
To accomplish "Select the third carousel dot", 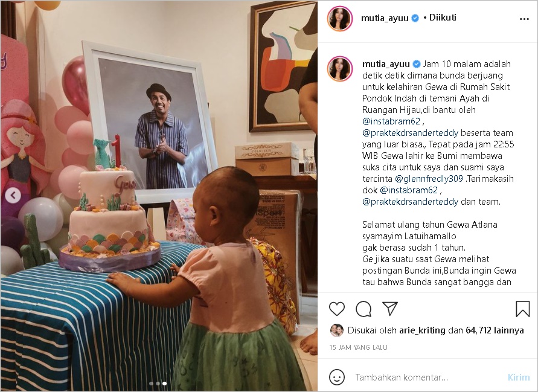I will (164, 383).
